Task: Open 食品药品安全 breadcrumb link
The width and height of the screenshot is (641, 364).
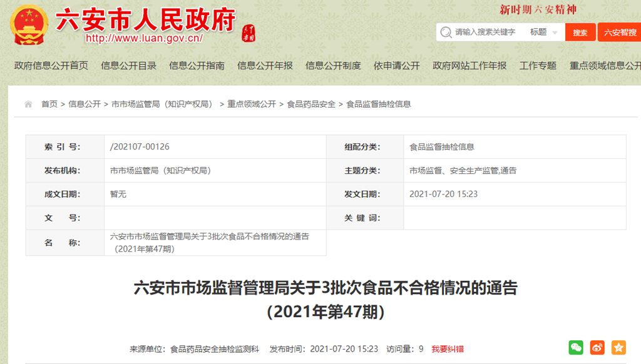Action: pos(311,104)
